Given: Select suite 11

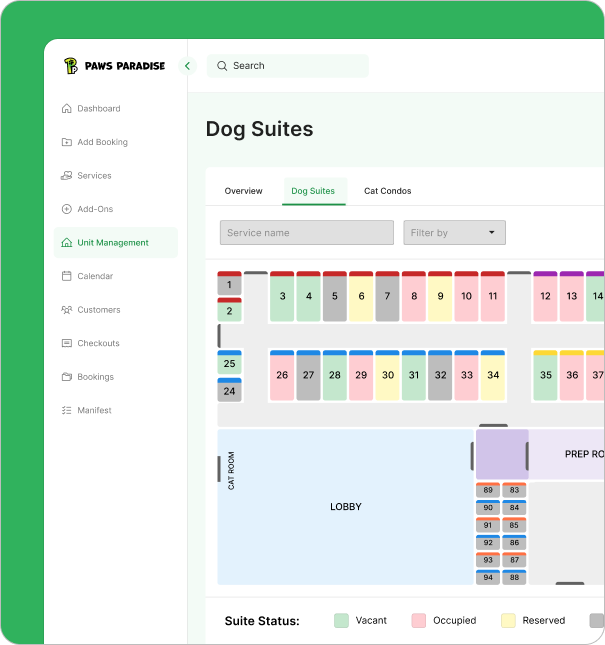Looking at the screenshot, I should click(493, 296).
